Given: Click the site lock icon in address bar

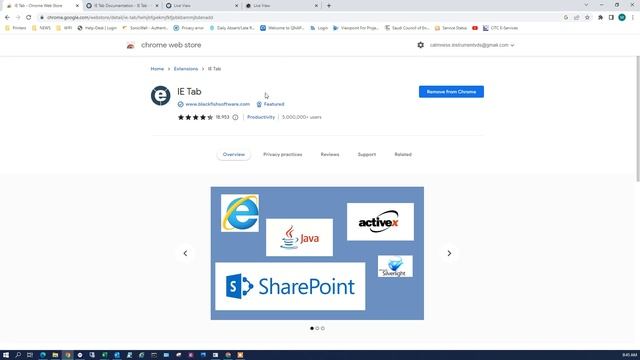Looking at the screenshot, I should [42, 18].
